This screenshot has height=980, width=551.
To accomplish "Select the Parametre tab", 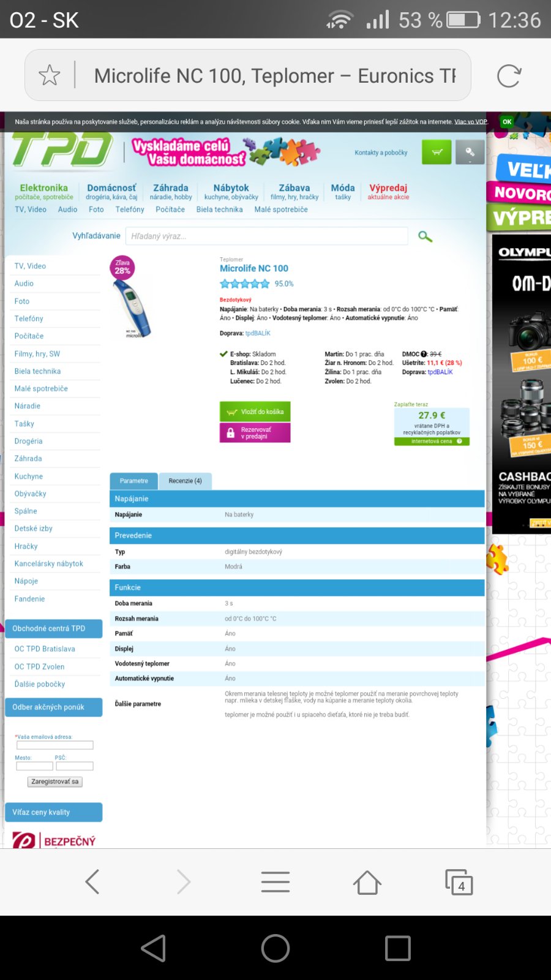I will 133,481.
